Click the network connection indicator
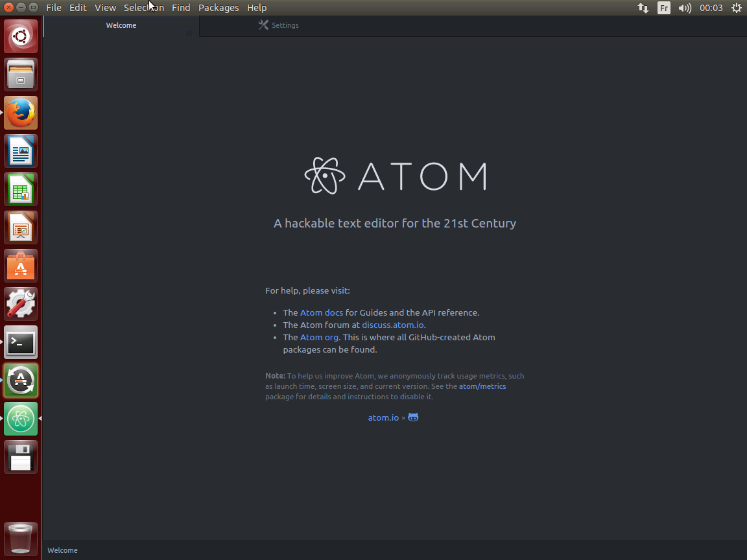 (643, 8)
